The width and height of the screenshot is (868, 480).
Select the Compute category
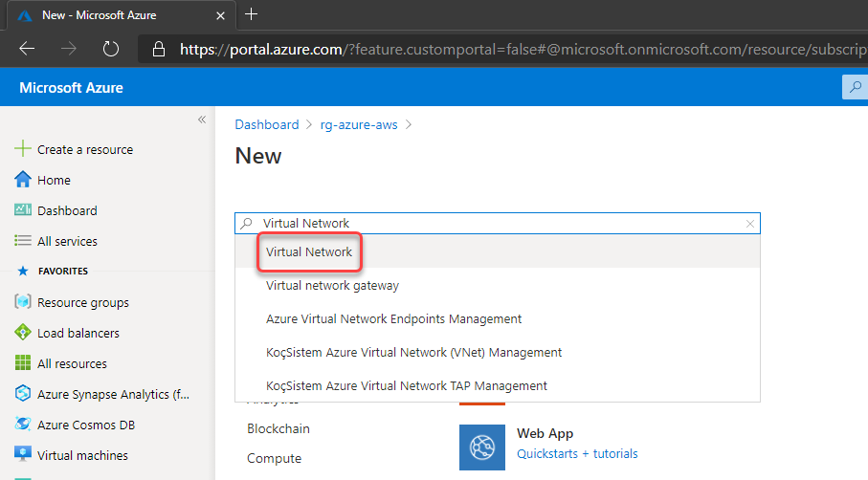(x=274, y=458)
